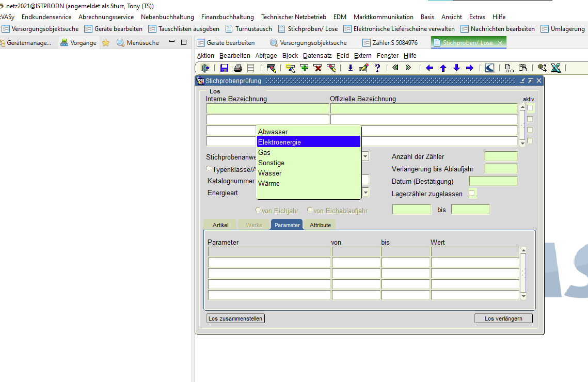Select Wasser from the dropdown list
This screenshot has width=588, height=382.
[x=269, y=173]
